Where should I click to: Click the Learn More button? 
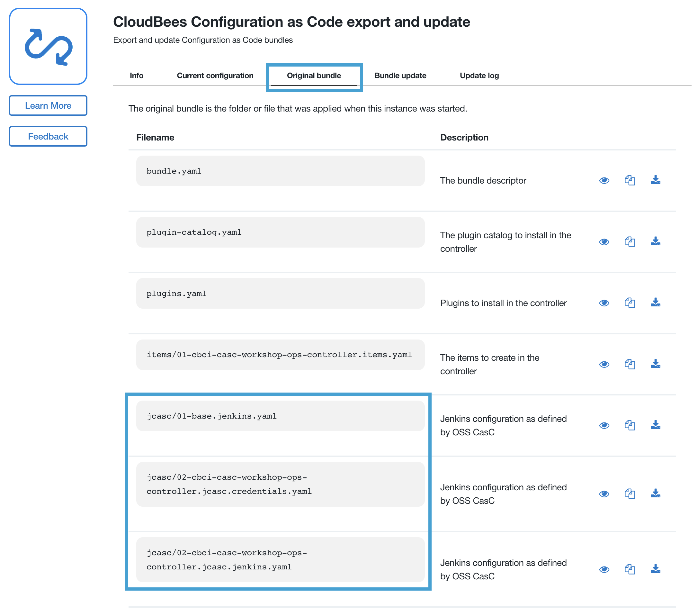coord(48,105)
